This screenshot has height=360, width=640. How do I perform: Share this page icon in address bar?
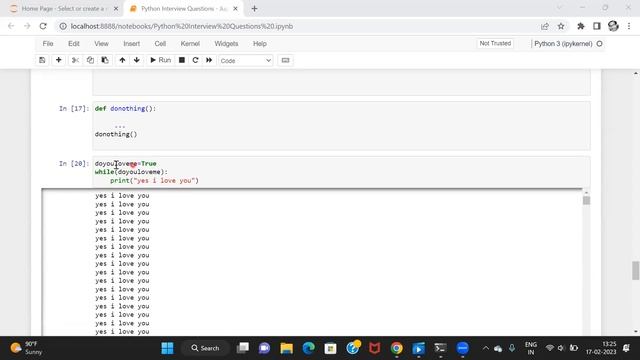[544, 26]
